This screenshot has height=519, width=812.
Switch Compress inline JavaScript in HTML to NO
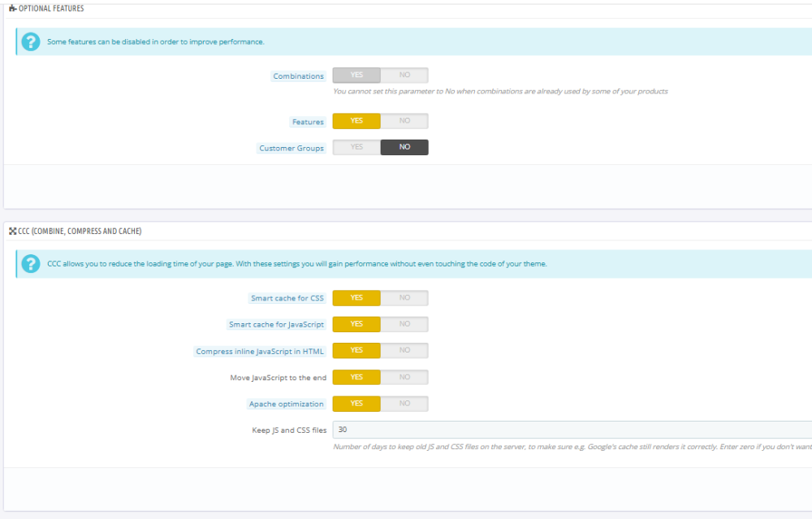coord(404,351)
